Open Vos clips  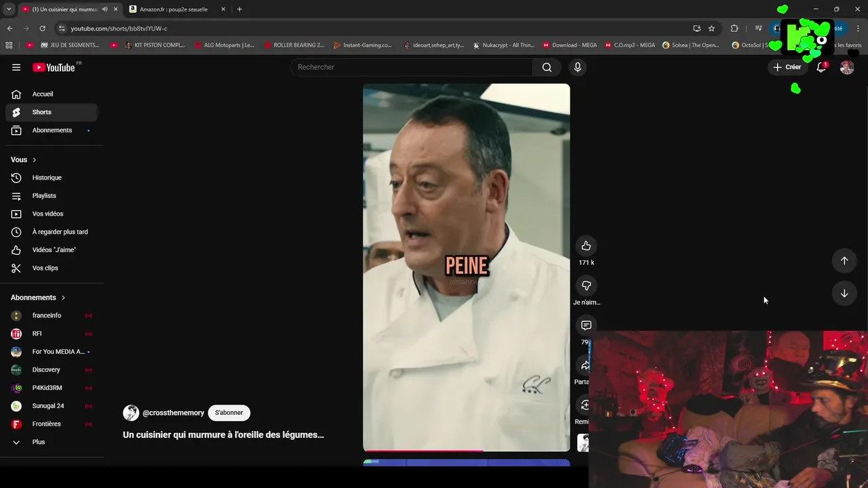(52, 268)
